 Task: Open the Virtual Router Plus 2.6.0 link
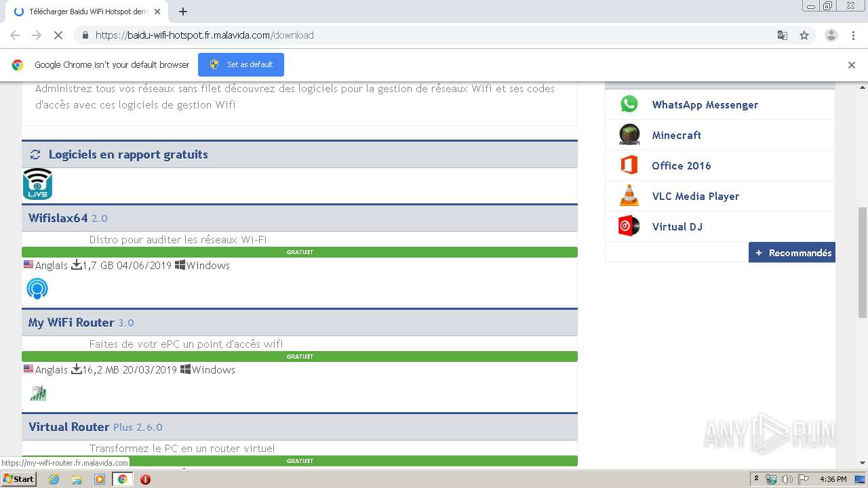(96, 427)
